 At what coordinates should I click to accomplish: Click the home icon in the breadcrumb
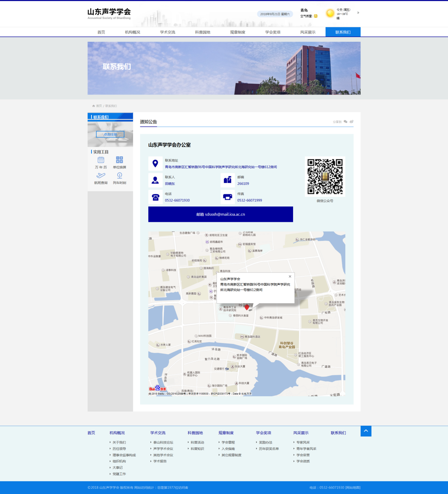(x=94, y=106)
